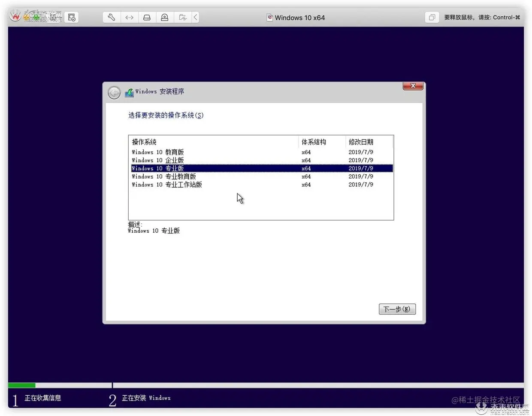The height and width of the screenshot is (416, 532).
Task: Click x64 cell in 教育版 row
Action: [x=306, y=152]
